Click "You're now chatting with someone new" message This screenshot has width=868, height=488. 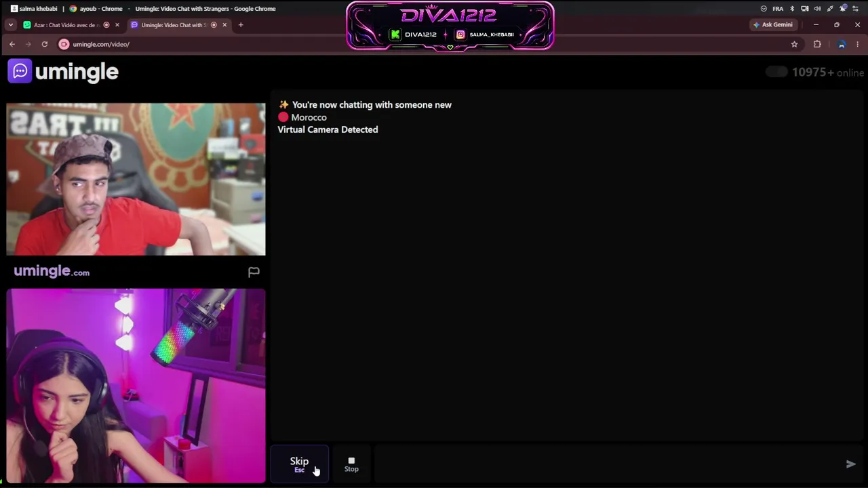(372, 105)
